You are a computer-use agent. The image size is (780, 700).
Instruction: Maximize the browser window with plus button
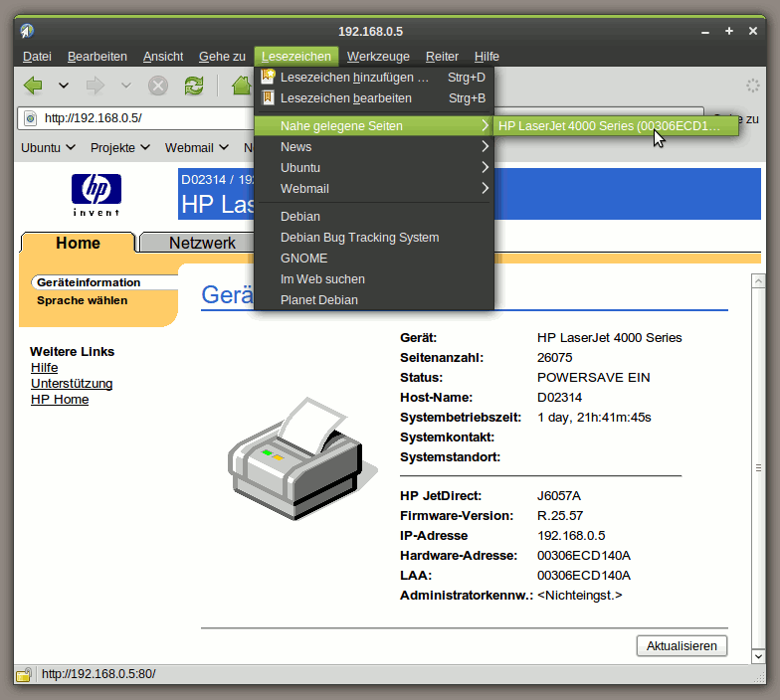click(729, 31)
